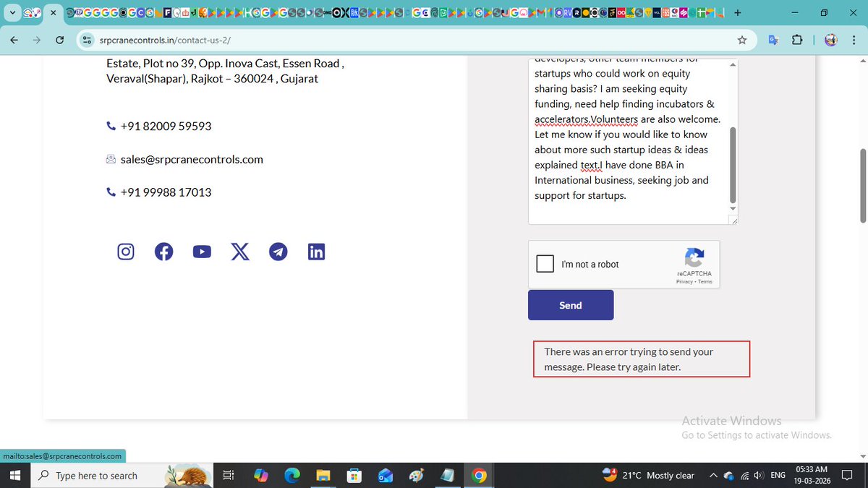
Task: Open Windows Start menu
Action: 14,475
